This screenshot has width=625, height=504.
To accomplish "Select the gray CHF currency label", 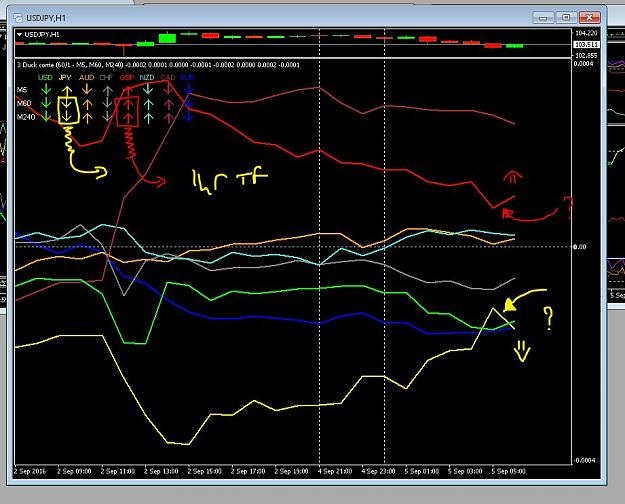I will tap(106, 77).
